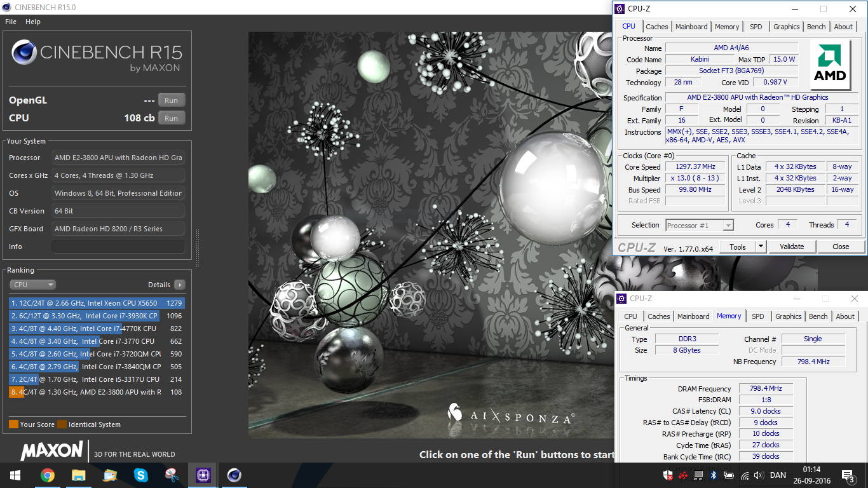Select the Core i7-3840QM ranking row
Viewport: 868px width, 488px height.
[97, 367]
